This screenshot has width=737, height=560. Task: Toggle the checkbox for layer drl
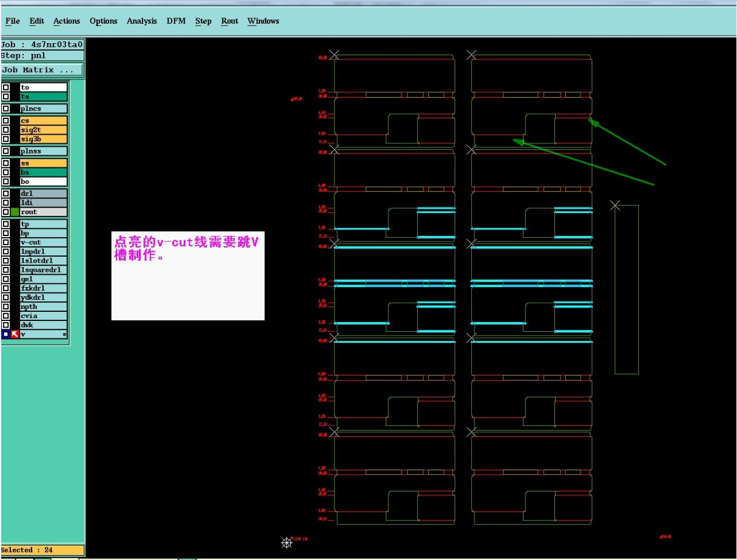click(x=6, y=194)
